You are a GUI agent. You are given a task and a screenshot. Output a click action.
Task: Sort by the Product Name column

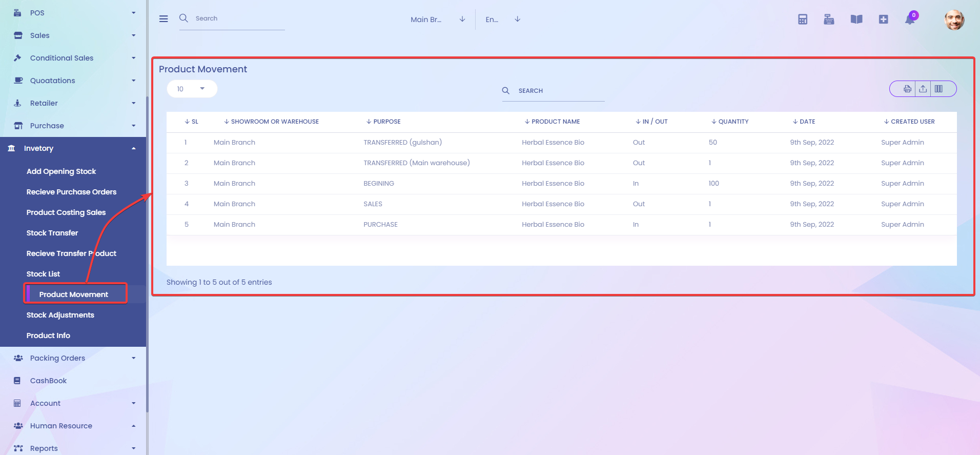pyautogui.click(x=552, y=122)
